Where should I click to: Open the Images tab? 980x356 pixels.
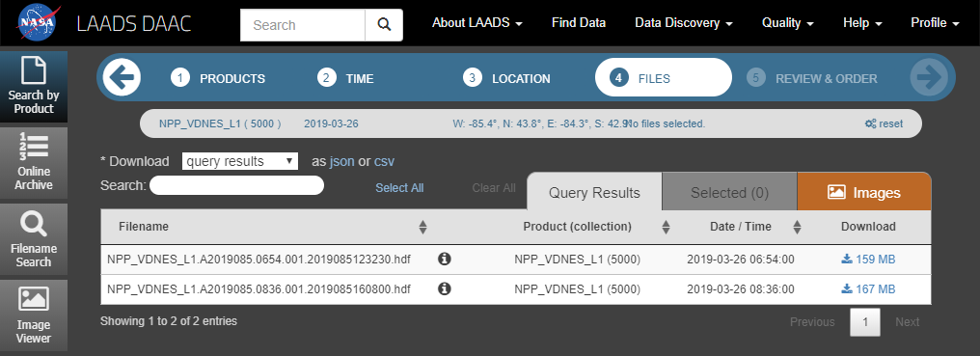click(x=864, y=193)
